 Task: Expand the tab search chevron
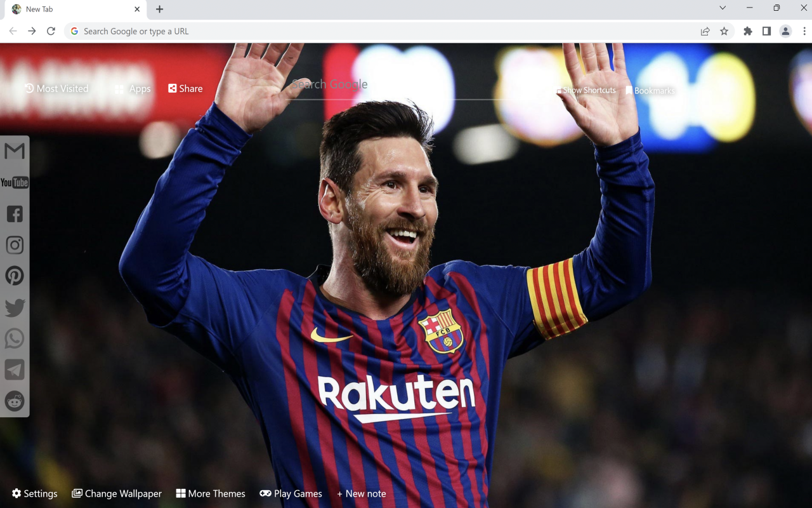click(x=723, y=8)
